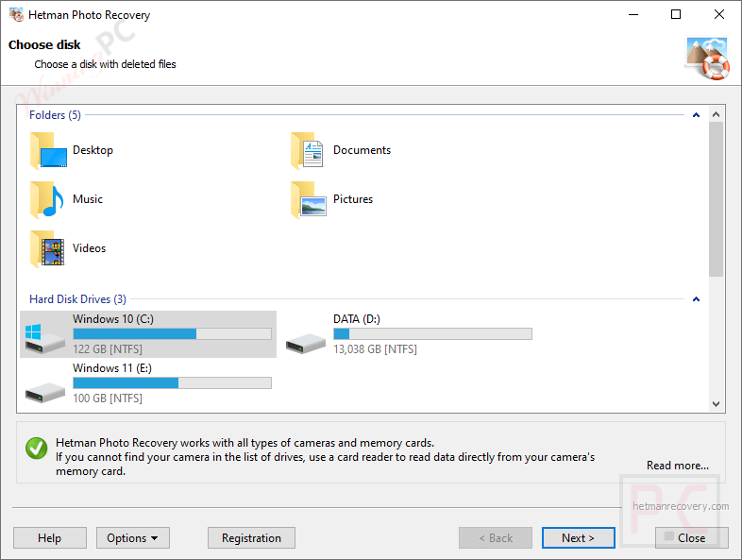Click the Hetman Photo Recovery title bar icon
The width and height of the screenshot is (742, 560).
click(16, 15)
